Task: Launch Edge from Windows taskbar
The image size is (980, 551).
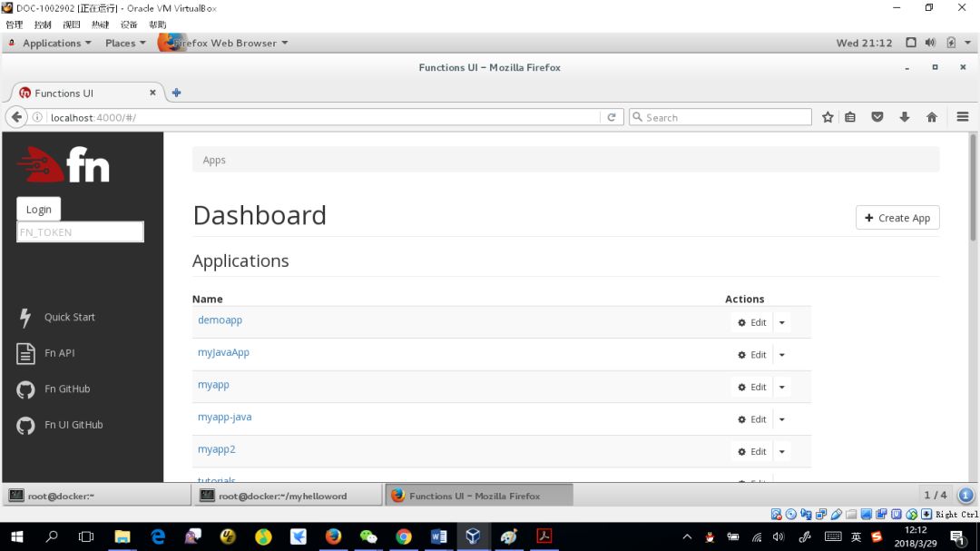Action: 158,536
